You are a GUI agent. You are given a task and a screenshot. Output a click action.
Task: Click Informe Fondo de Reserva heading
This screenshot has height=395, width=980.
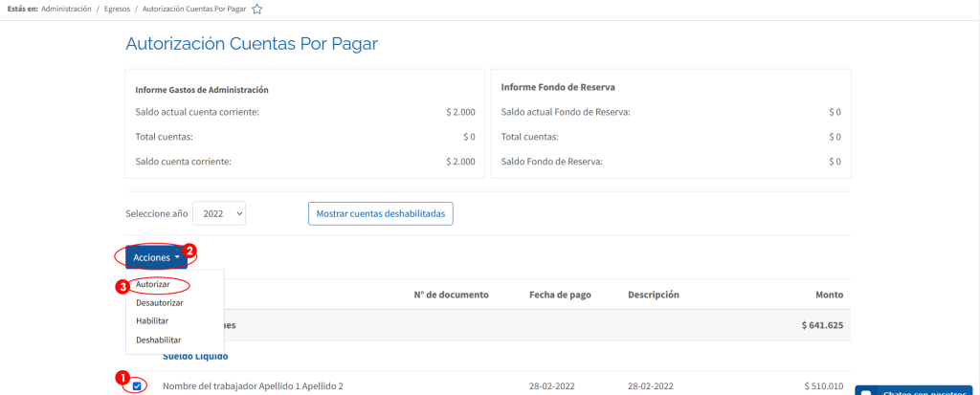pyautogui.click(x=558, y=87)
